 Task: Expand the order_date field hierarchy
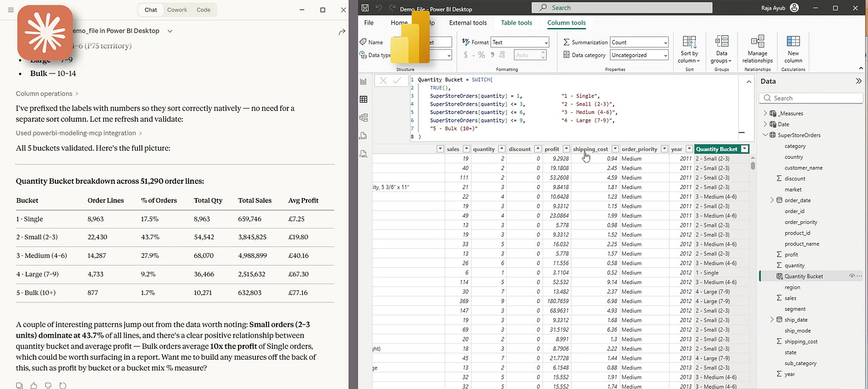[772, 200]
